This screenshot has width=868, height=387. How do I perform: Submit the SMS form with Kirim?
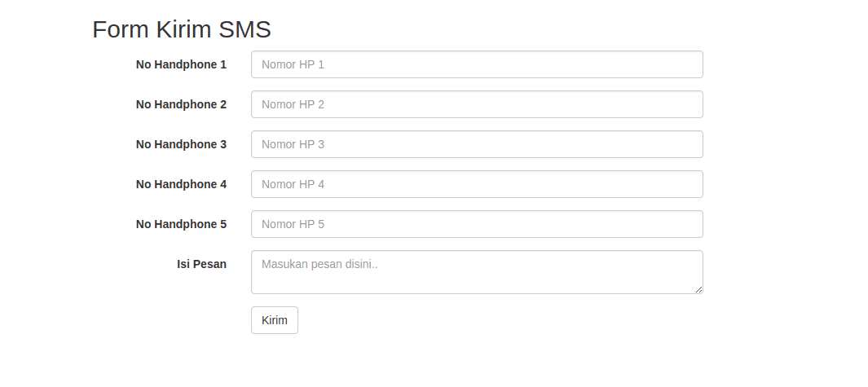274,320
